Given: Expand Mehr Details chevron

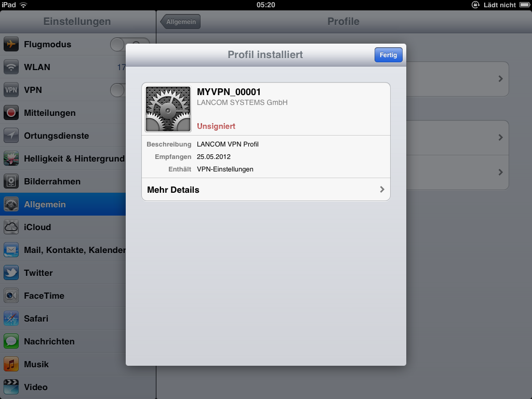Looking at the screenshot, I should tap(382, 190).
